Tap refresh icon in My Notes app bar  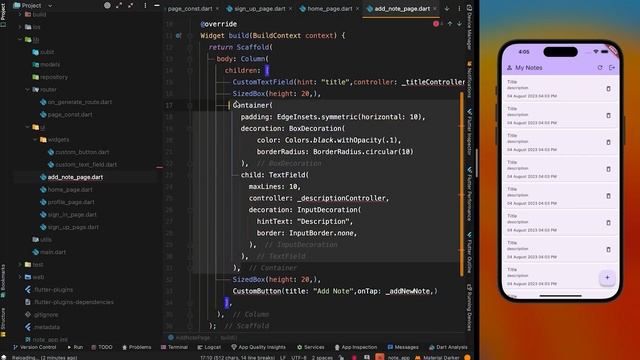pyautogui.click(x=600, y=68)
